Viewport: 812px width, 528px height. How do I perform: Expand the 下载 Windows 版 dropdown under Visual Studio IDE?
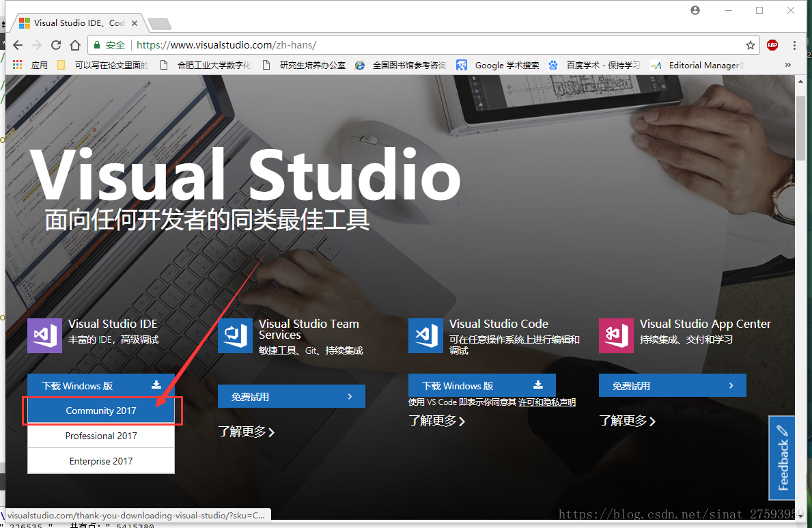click(x=101, y=385)
